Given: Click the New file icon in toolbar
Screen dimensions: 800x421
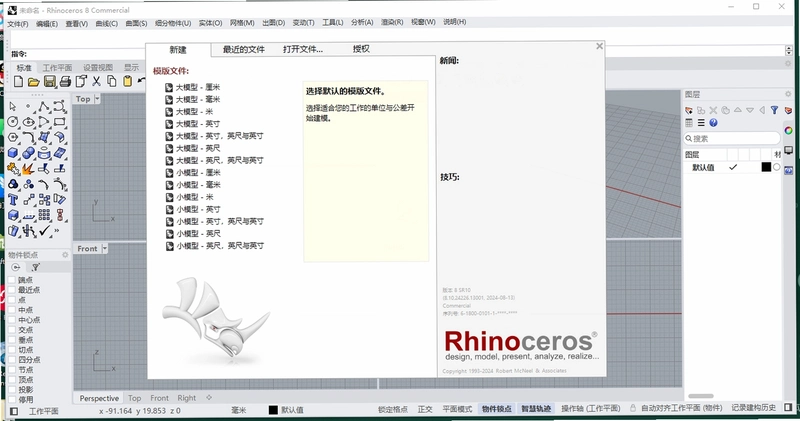Looking at the screenshot, I should [x=18, y=81].
